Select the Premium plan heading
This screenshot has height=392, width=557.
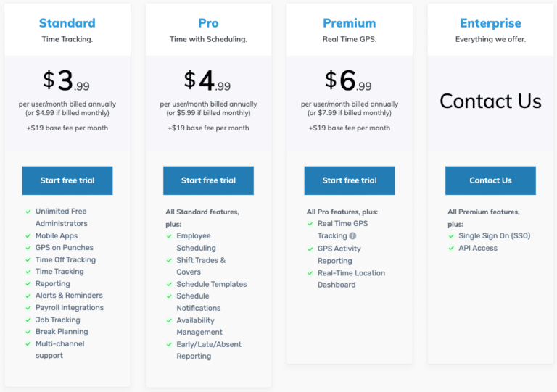(350, 23)
